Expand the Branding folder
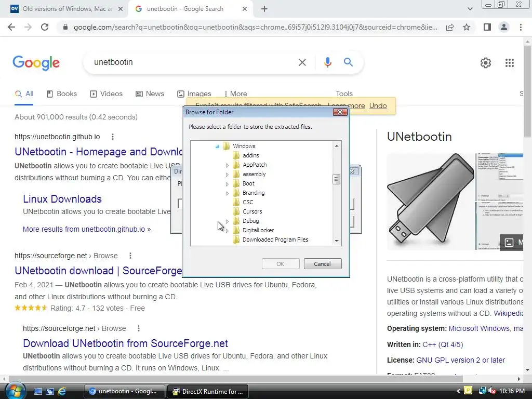Image resolution: width=532 pixels, height=399 pixels. (227, 193)
